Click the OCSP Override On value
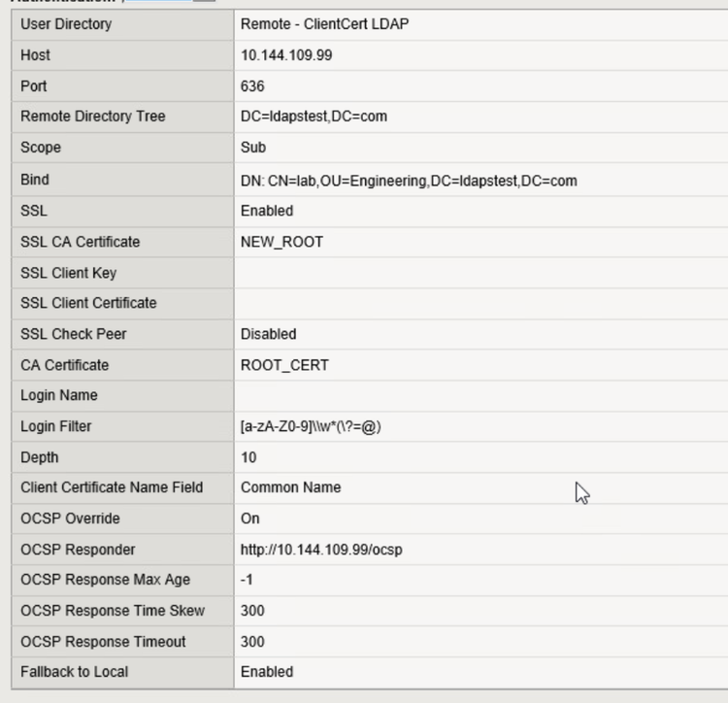This screenshot has height=703, width=728. click(x=250, y=519)
